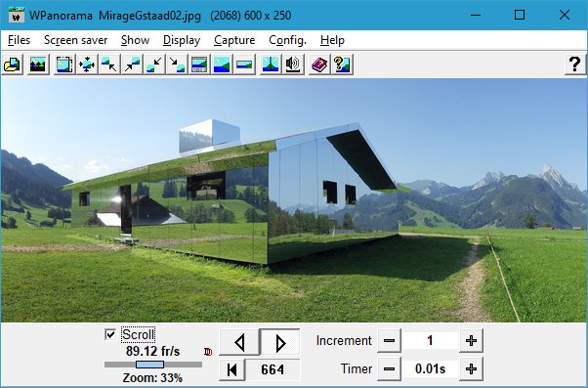
Task: Click the vertical split landscape icon
Action: (271, 65)
